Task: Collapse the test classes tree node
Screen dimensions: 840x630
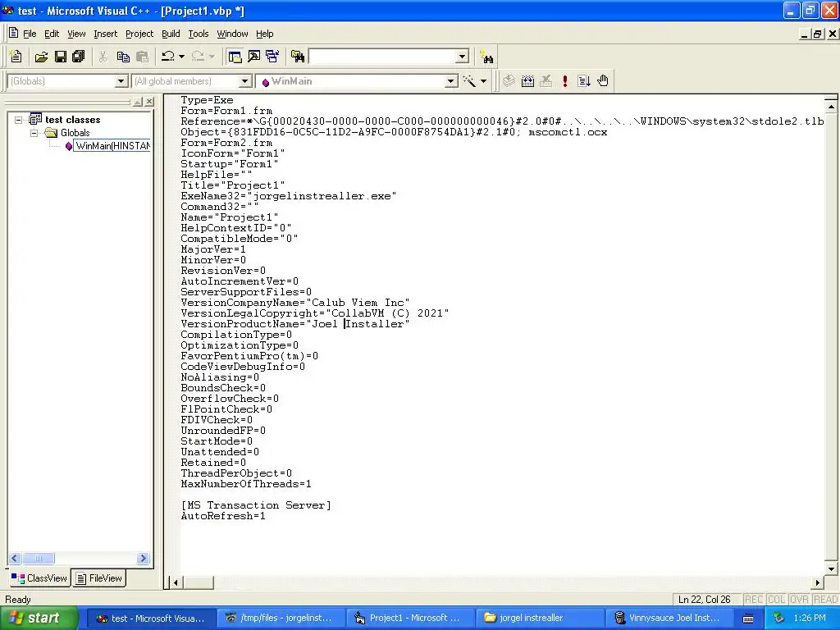Action: pos(18,120)
